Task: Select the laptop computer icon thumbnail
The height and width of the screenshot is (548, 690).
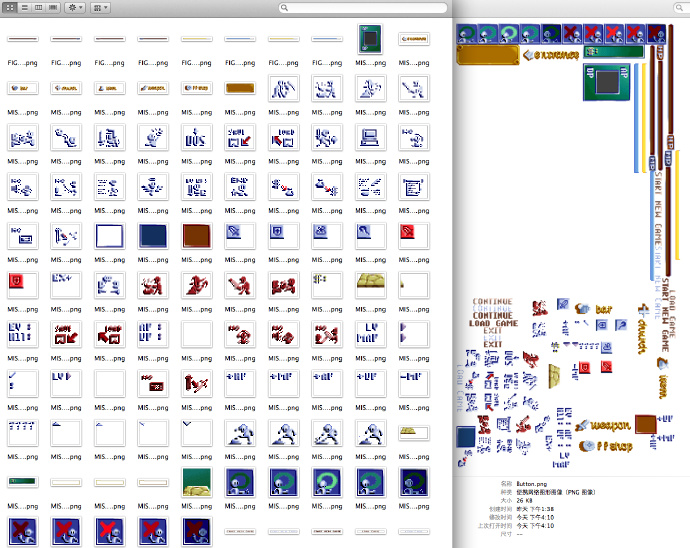Action: pos(370,137)
